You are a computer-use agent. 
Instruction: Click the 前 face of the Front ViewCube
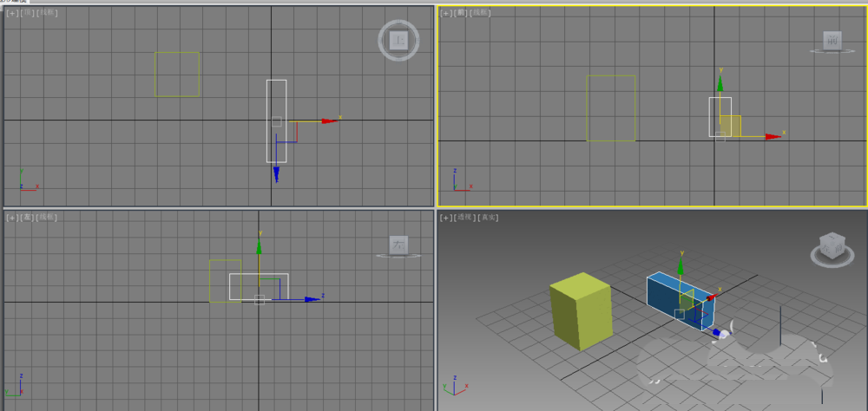click(832, 40)
